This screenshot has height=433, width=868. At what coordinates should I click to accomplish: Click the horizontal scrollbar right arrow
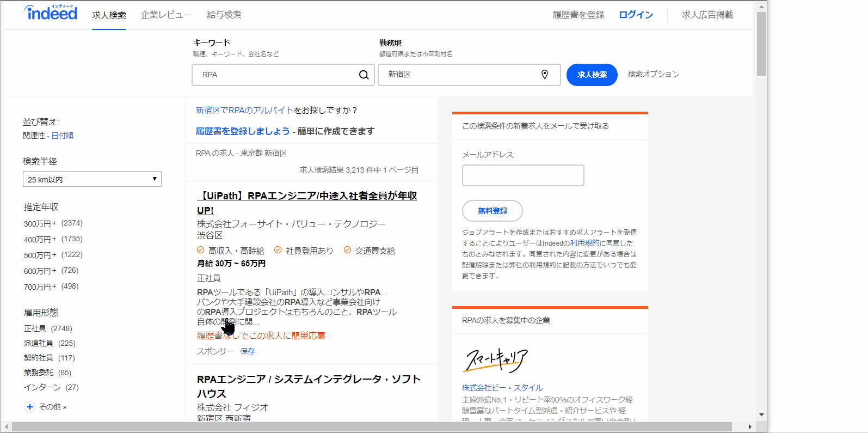(750, 427)
